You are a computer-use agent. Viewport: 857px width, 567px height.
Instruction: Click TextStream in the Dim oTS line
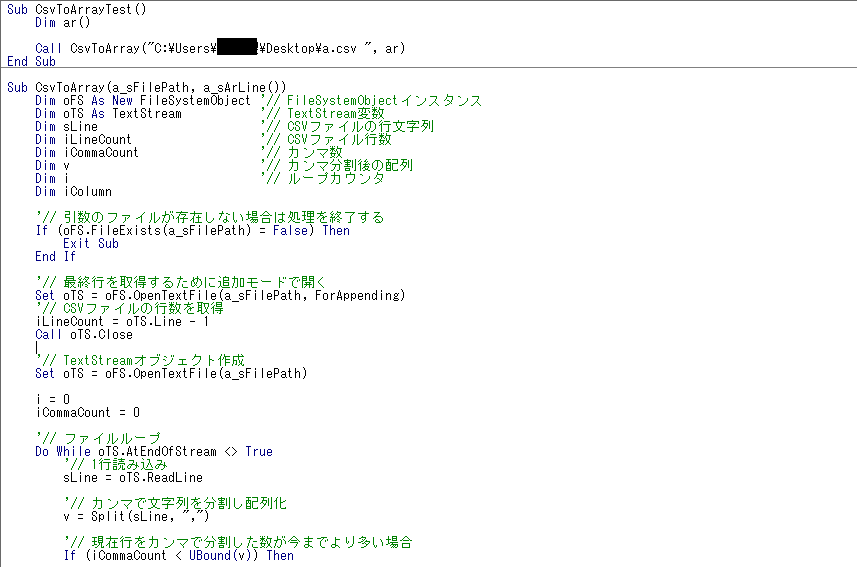coord(147,113)
